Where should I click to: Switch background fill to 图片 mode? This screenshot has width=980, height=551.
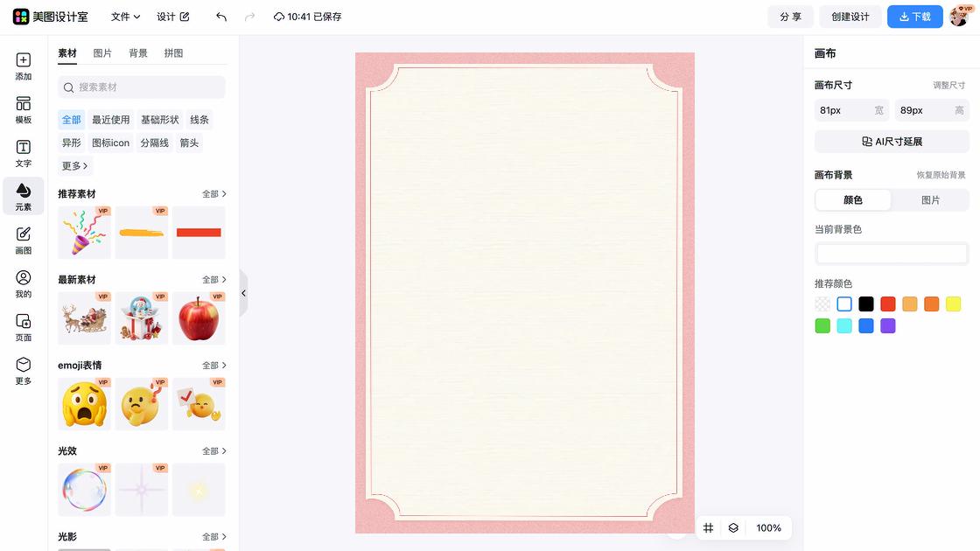coord(930,199)
